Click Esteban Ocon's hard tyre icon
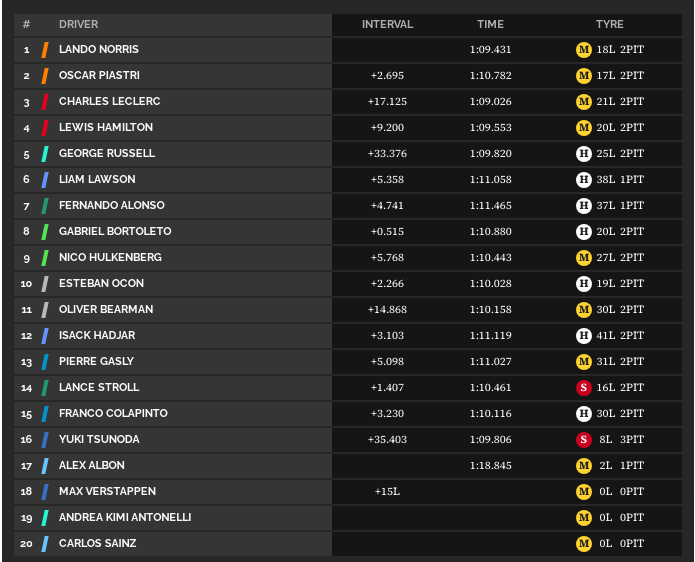This screenshot has width=695, height=562. (583, 284)
